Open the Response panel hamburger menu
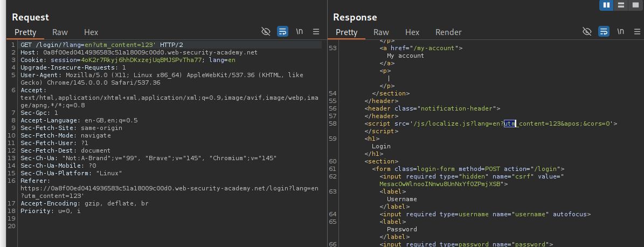 (638, 32)
